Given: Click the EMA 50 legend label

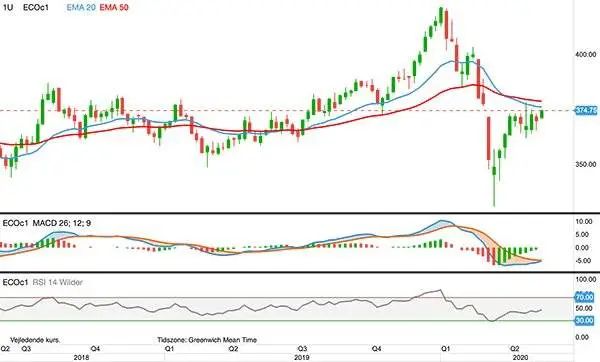Looking at the screenshot, I should pos(114,7).
